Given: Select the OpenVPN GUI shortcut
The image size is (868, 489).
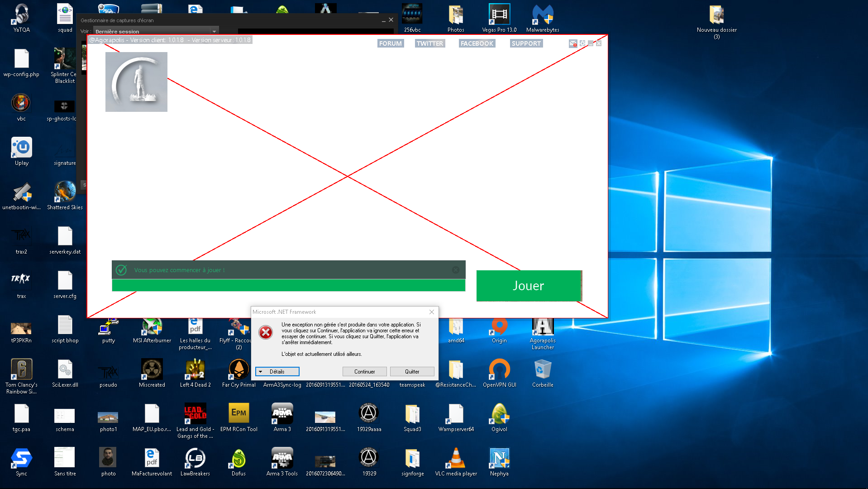Looking at the screenshot, I should coord(499,374).
